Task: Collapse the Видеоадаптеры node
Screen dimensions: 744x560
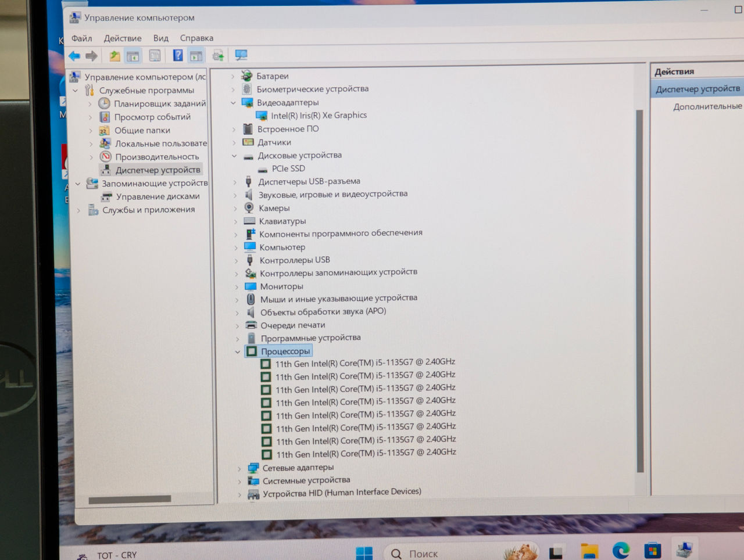Action: click(233, 103)
